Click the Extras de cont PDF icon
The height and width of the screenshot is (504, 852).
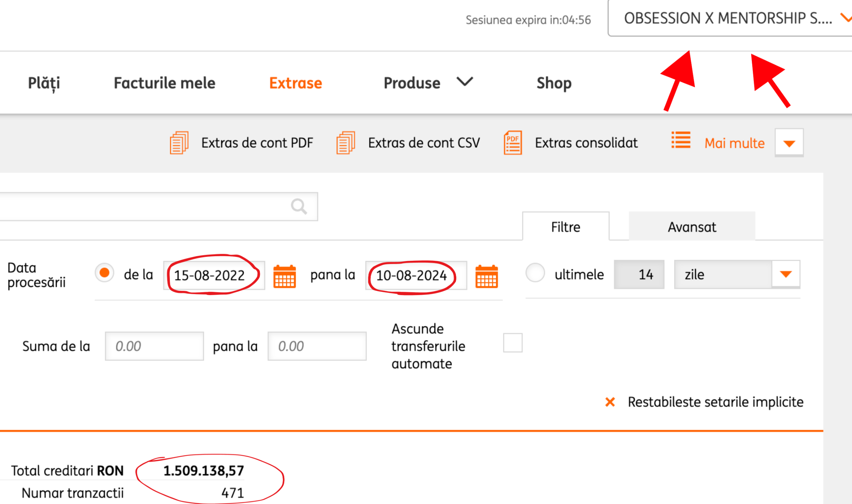pyautogui.click(x=179, y=143)
